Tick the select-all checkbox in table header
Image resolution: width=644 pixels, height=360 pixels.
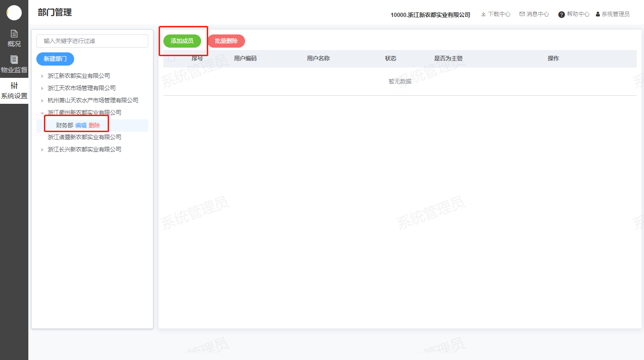tap(171, 59)
